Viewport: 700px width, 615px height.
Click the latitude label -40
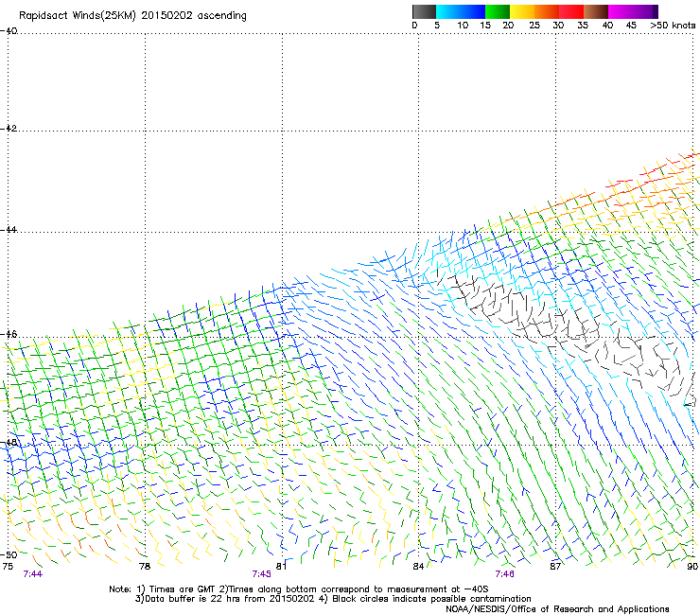[x=9, y=31]
